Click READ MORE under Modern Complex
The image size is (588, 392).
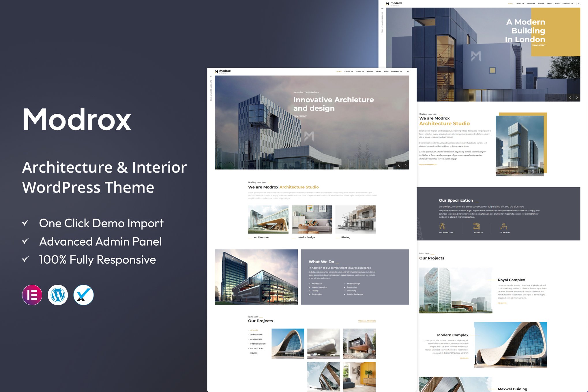464,358
